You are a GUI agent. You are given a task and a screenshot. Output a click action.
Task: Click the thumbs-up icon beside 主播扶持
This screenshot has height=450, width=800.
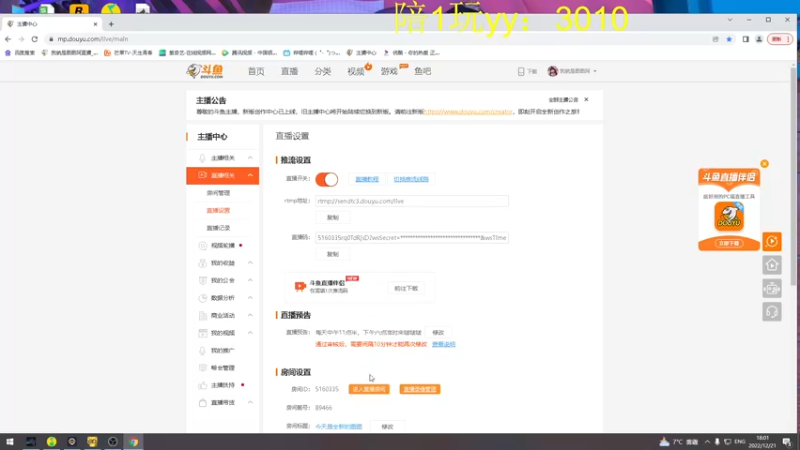pyautogui.click(x=203, y=385)
